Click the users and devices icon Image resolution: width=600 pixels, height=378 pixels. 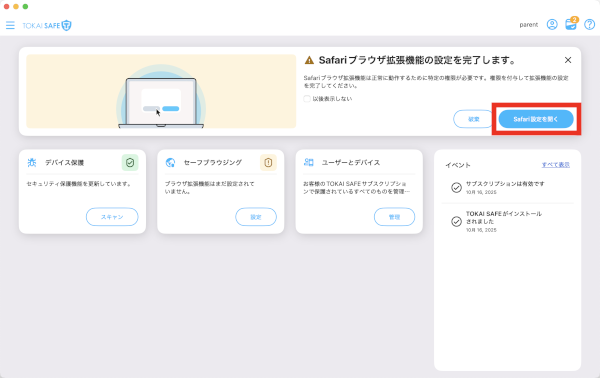coord(309,162)
